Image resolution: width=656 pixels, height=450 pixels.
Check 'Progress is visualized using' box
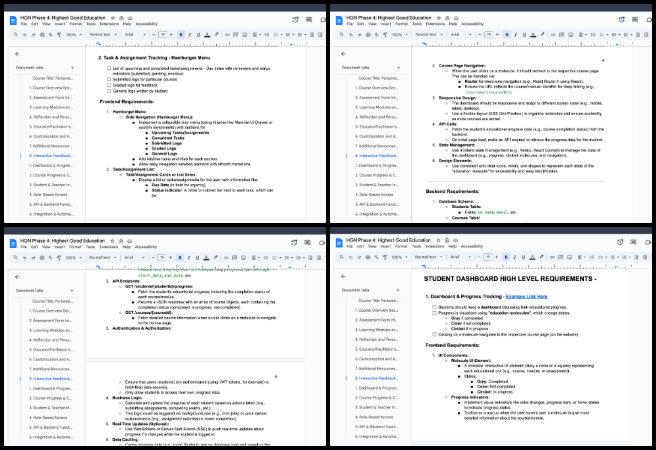tap(434, 313)
